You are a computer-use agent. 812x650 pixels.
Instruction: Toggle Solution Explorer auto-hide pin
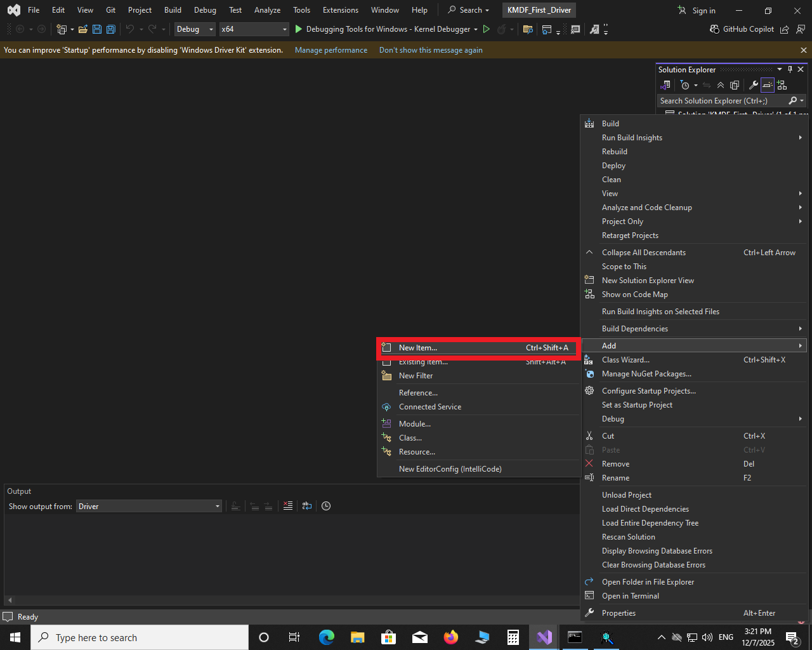click(790, 69)
